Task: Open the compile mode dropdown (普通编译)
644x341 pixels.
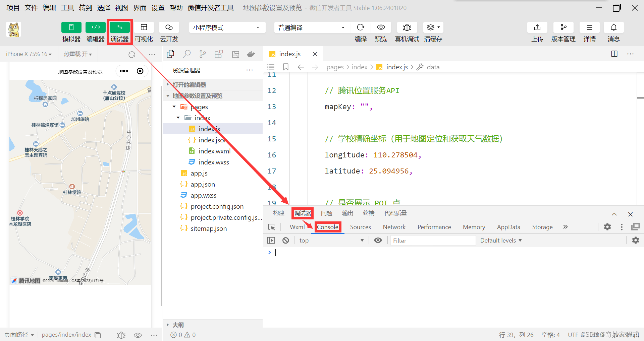Action: point(312,27)
